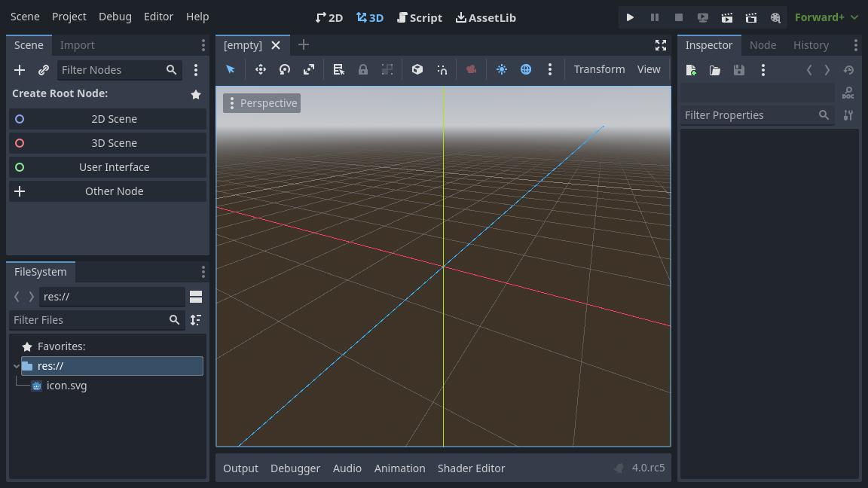The width and height of the screenshot is (868, 488).
Task: Activate the Select mode arrow tool
Action: pos(231,69)
